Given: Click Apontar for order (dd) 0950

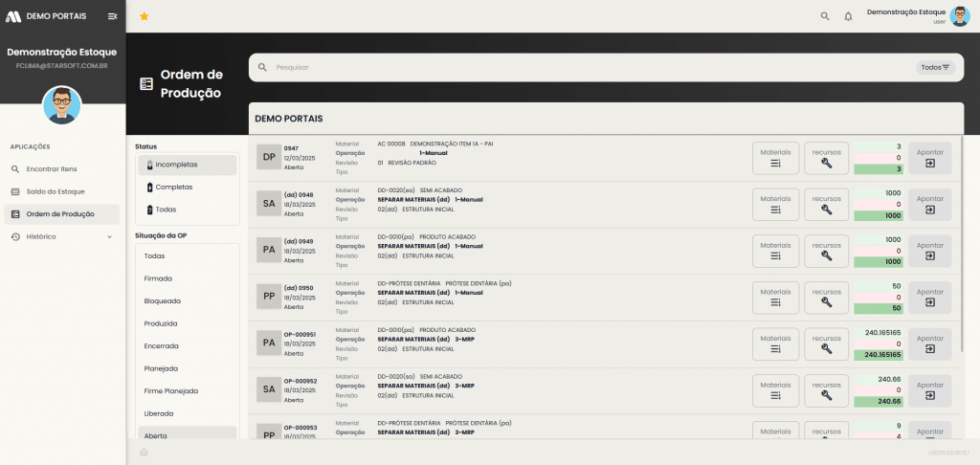Looking at the screenshot, I should [930, 298].
